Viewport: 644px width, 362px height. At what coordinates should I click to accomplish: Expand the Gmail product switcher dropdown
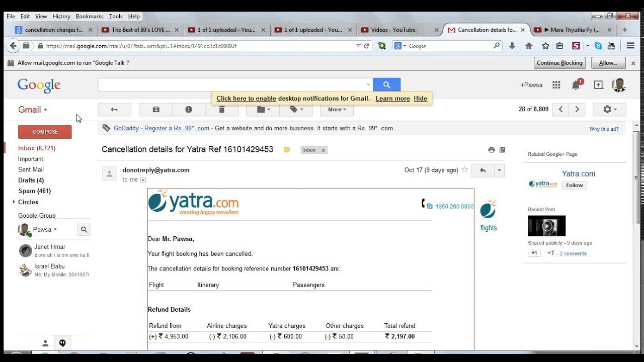33,110
